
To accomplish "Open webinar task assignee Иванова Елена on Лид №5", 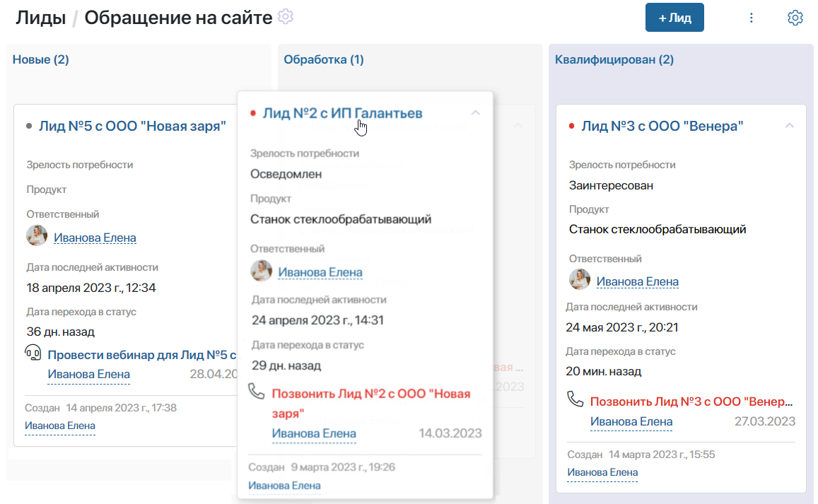I will click(88, 375).
